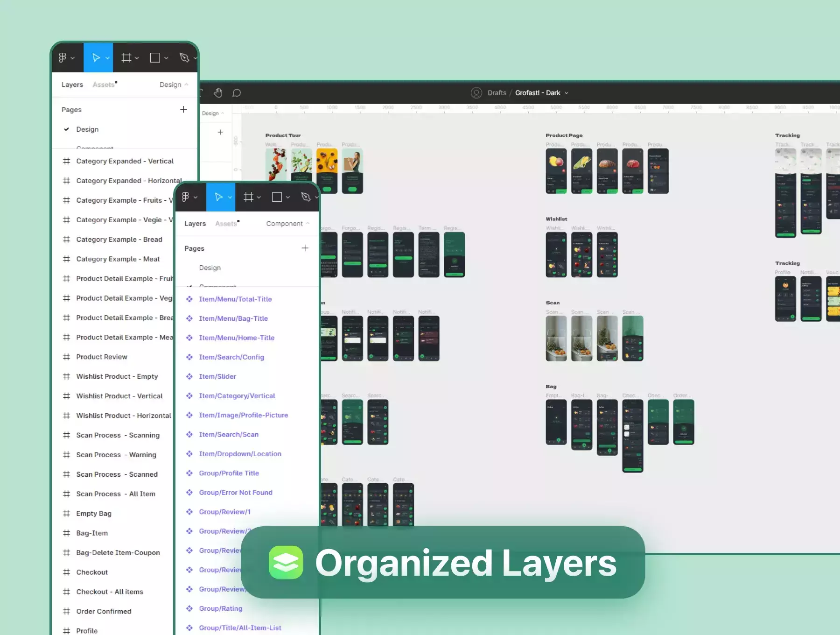
Task: Select Item/Menu/Bag-Title component layer
Action: click(233, 318)
